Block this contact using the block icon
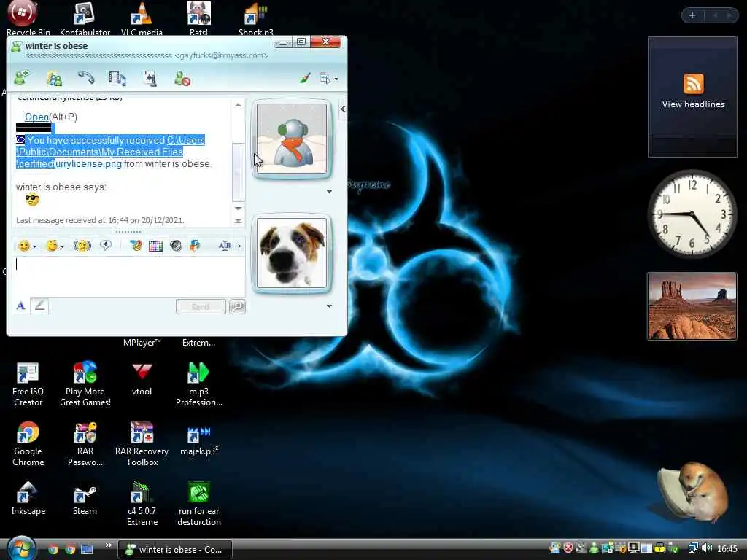 coord(182,78)
